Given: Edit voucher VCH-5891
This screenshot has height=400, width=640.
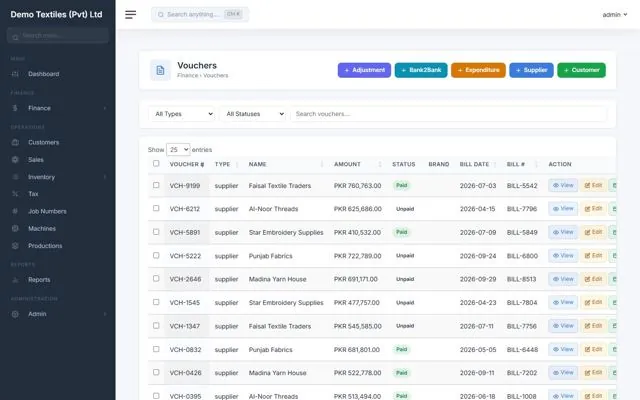Looking at the screenshot, I should point(593,232).
